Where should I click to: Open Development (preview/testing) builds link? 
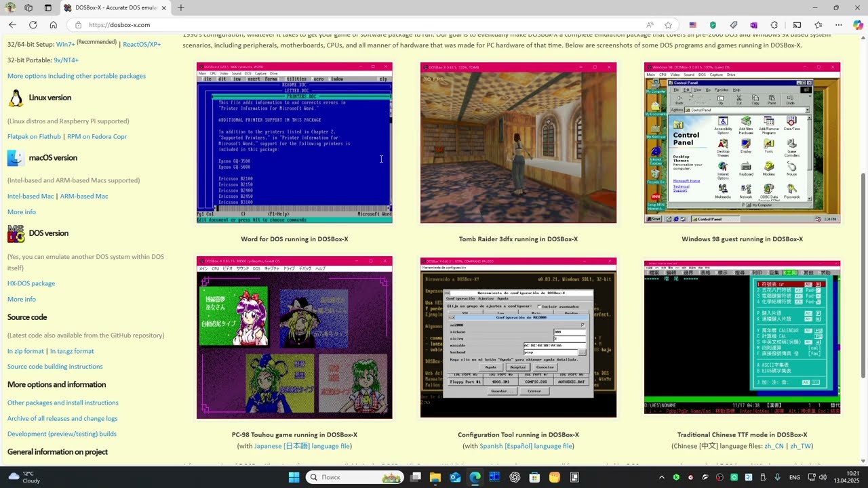coord(62,434)
